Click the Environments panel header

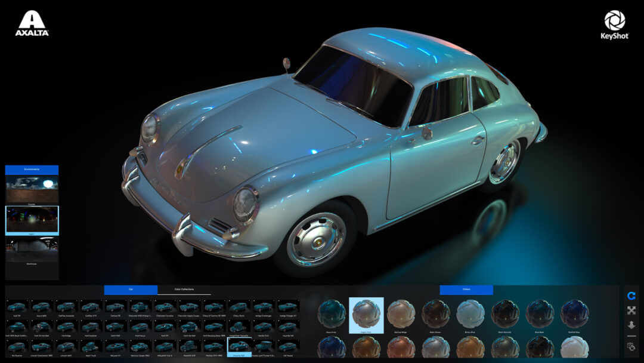32,170
